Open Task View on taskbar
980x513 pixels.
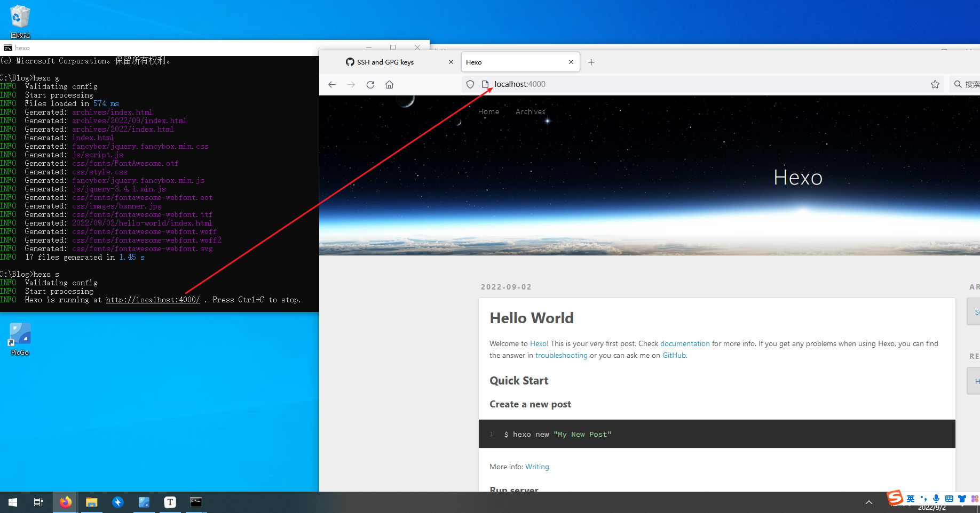point(38,502)
